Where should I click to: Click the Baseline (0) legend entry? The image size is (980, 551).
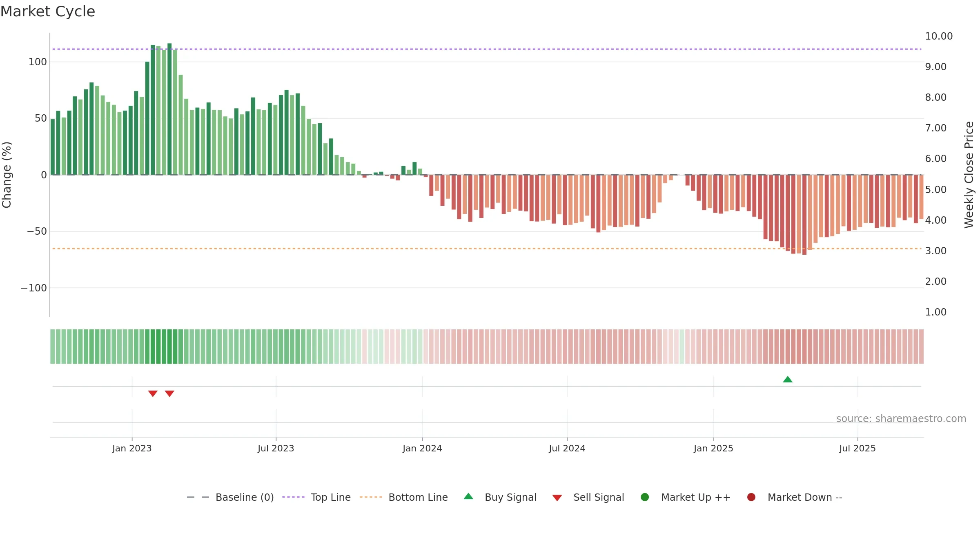[230, 497]
